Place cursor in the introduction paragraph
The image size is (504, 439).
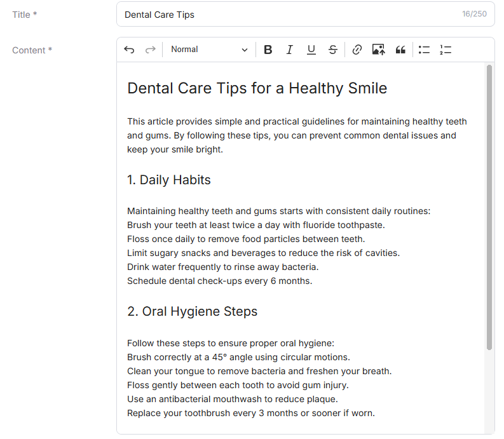click(x=296, y=135)
